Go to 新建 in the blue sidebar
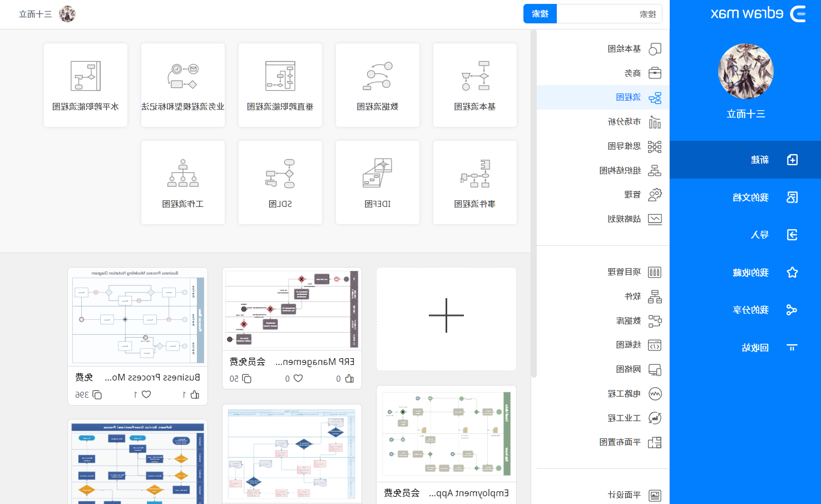Image resolution: width=821 pixels, height=504 pixels. (745, 160)
